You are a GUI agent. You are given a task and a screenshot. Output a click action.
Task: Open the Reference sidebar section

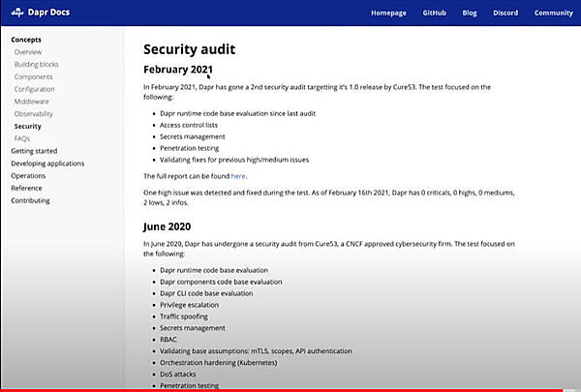[28, 189]
